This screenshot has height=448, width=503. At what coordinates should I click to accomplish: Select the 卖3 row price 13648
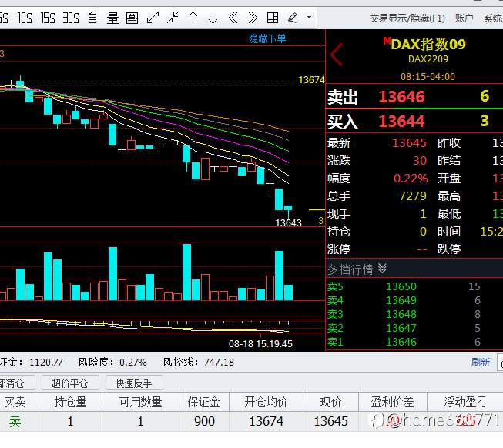tap(401, 314)
